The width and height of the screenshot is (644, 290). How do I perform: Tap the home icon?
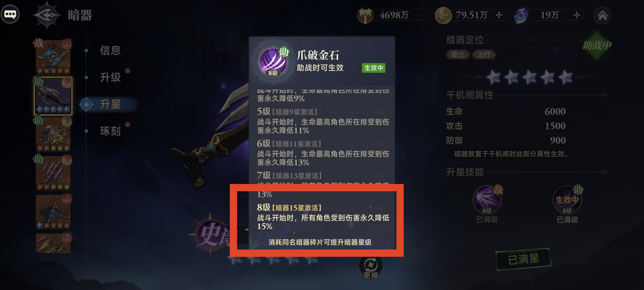(x=602, y=15)
